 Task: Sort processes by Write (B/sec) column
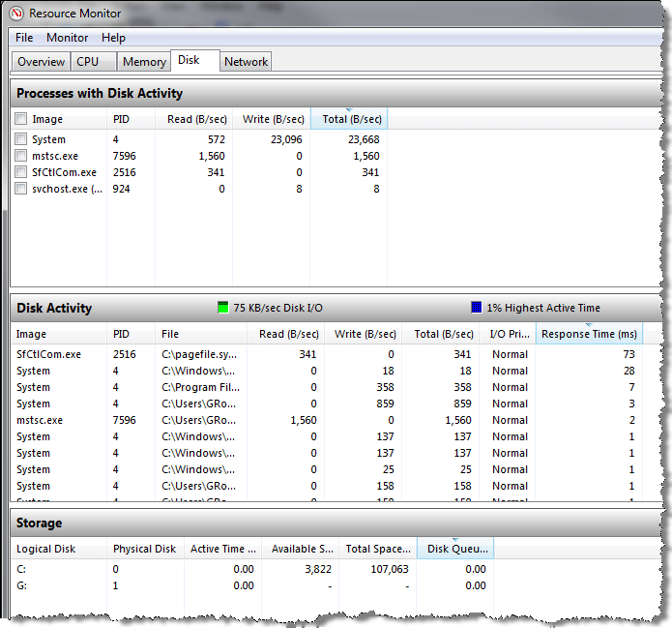tap(272, 119)
